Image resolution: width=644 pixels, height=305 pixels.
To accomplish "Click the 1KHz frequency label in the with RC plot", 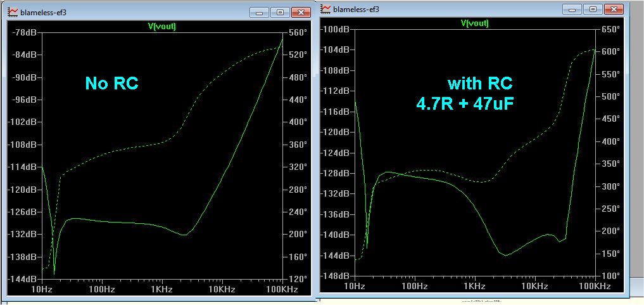I will coord(475,285).
